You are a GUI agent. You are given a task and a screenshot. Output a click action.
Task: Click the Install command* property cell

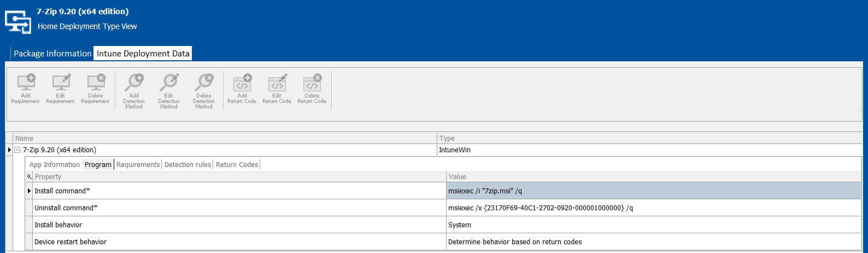tap(239, 191)
